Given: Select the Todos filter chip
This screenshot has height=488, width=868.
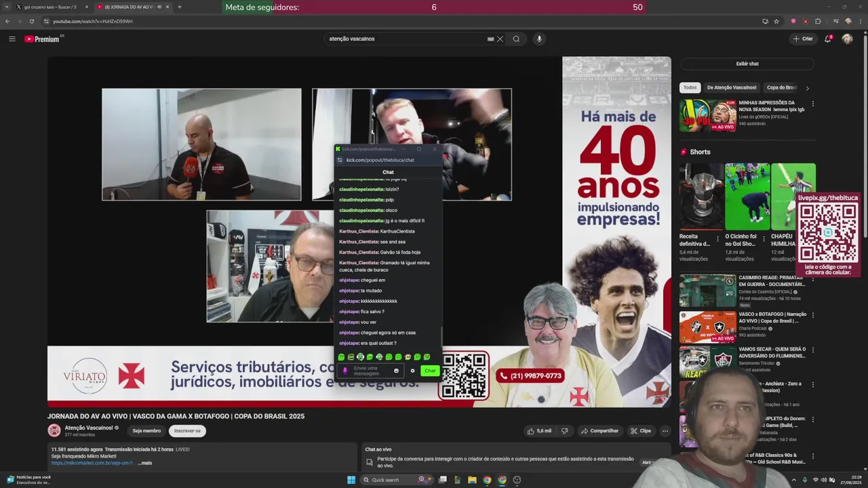Looking at the screenshot, I should (690, 87).
